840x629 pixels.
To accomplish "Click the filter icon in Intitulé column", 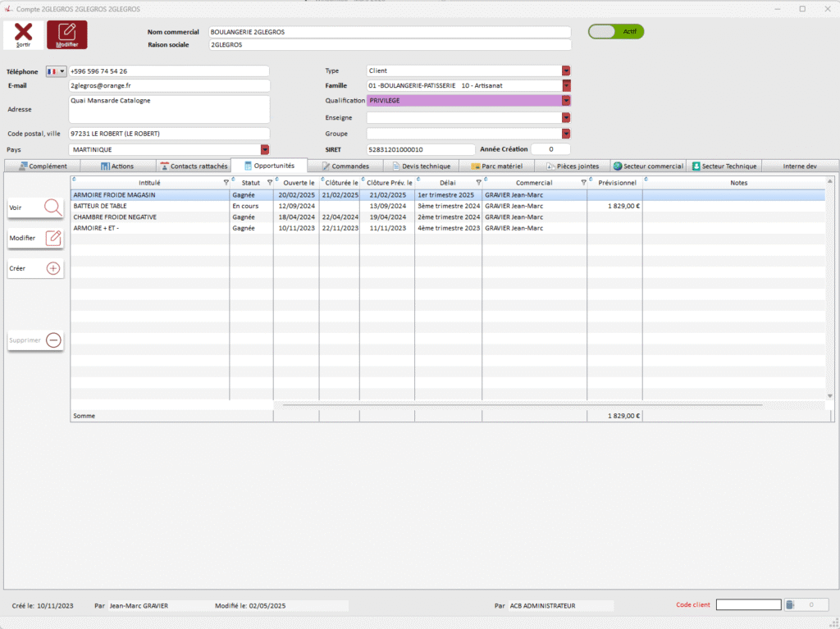I will click(x=226, y=183).
